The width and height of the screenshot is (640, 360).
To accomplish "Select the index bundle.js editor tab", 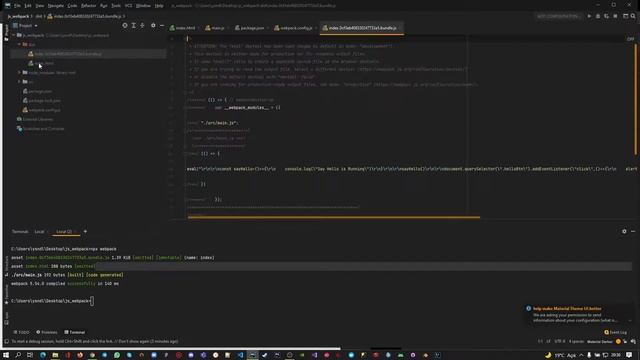I will coord(362,28).
